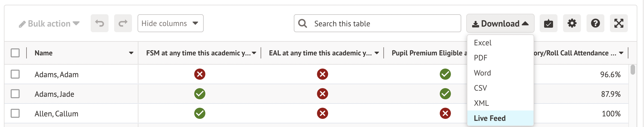Toggle fullscreen with the expand icon
The width and height of the screenshot is (644, 127).
pos(619,23)
